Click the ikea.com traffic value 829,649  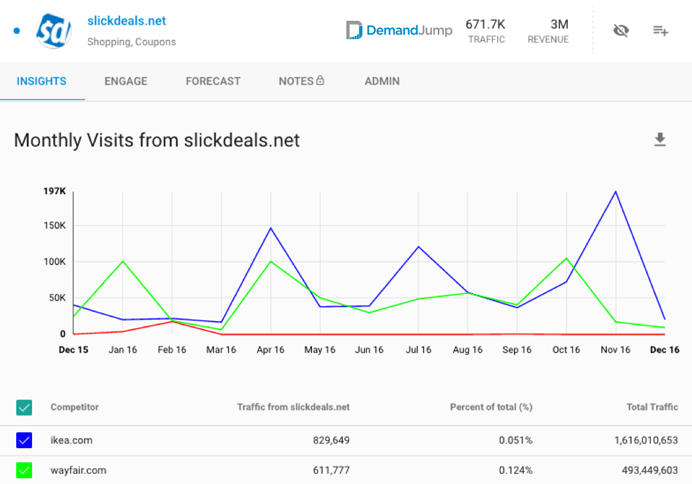click(331, 440)
